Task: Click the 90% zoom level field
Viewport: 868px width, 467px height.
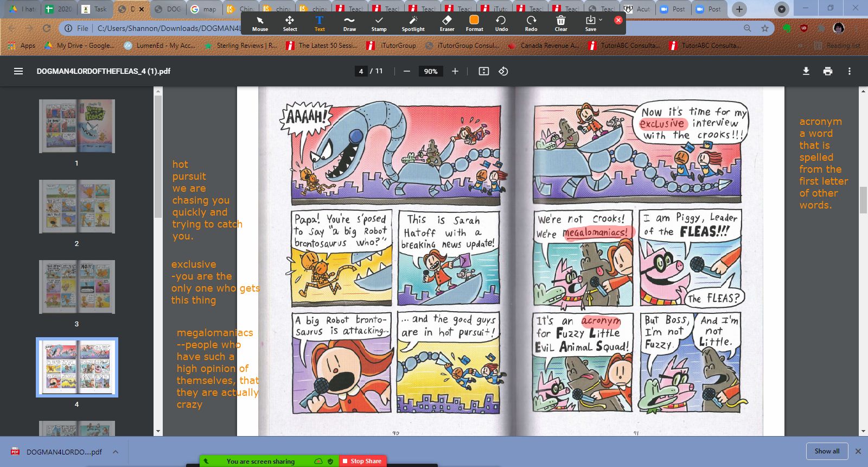Action: pos(431,71)
